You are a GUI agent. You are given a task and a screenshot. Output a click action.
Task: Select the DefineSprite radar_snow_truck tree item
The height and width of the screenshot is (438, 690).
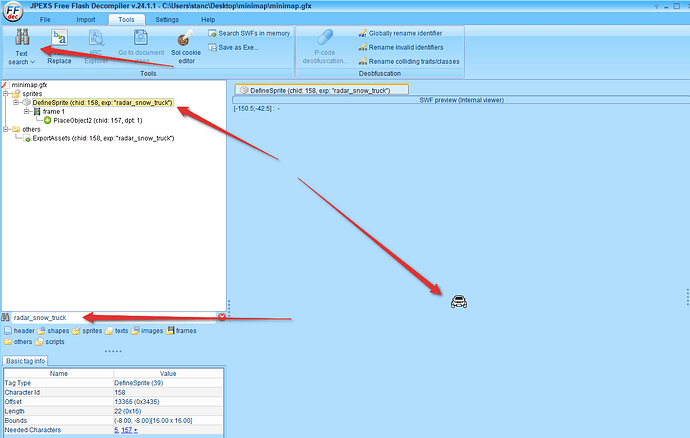(x=103, y=103)
